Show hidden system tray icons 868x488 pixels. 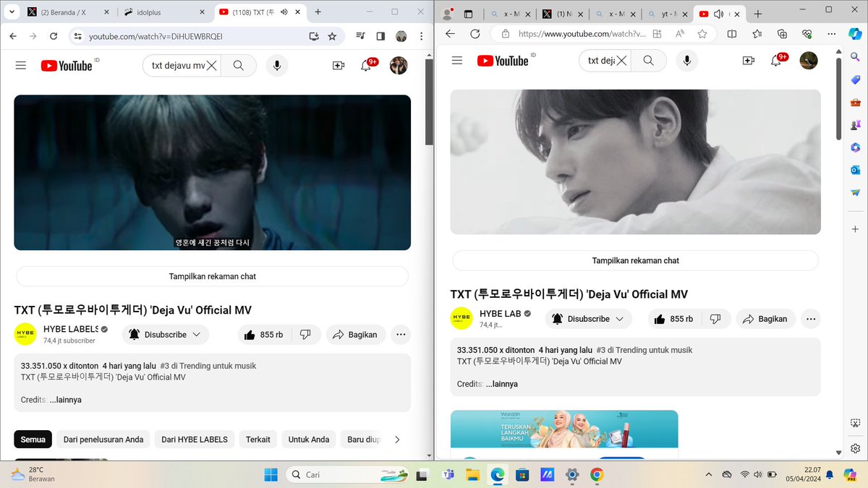709,474
